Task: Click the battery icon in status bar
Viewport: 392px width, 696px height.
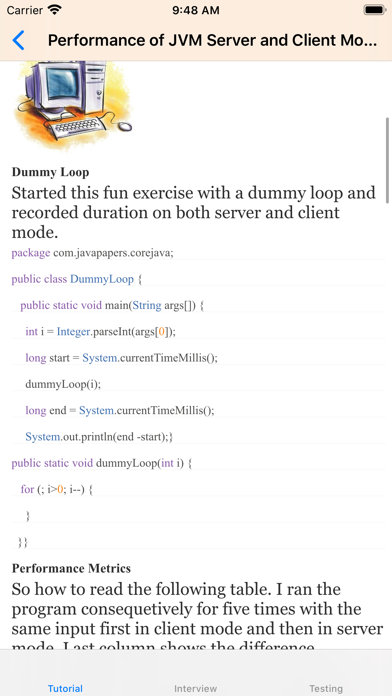Action: click(375, 10)
